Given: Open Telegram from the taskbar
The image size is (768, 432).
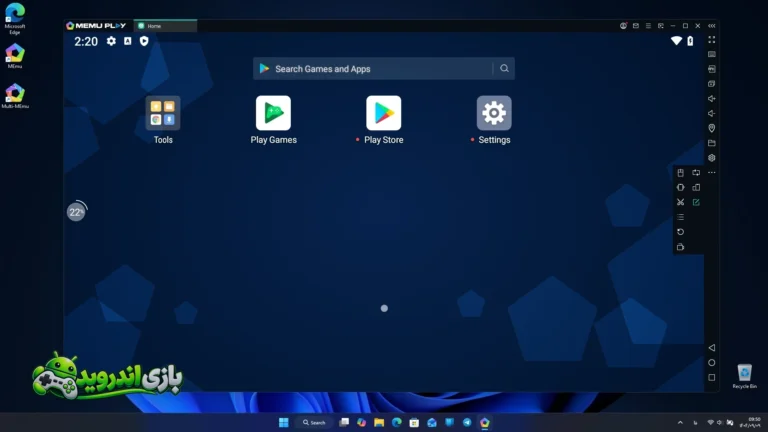Looking at the screenshot, I should tap(467, 422).
